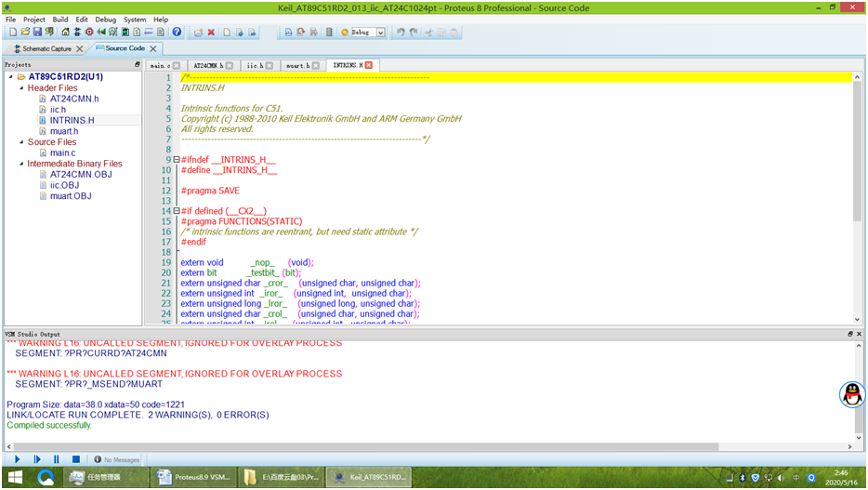Screen dimensions: 868x490
Task: Switch to the muart.h editor tab
Action: [297, 65]
